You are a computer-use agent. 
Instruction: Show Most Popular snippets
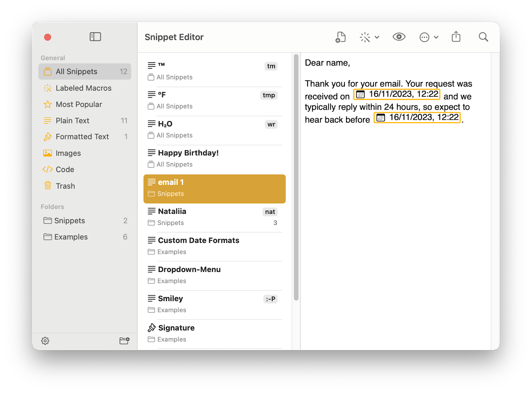coord(85,104)
